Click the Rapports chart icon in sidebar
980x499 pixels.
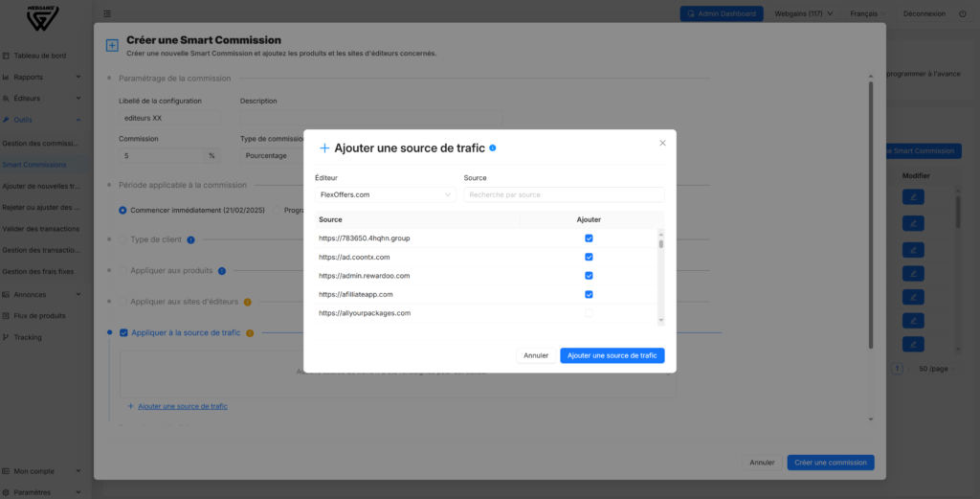[x=6, y=77]
